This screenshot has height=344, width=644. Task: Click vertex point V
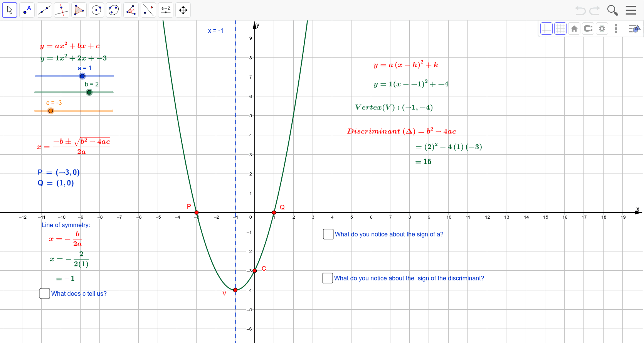pyautogui.click(x=235, y=290)
